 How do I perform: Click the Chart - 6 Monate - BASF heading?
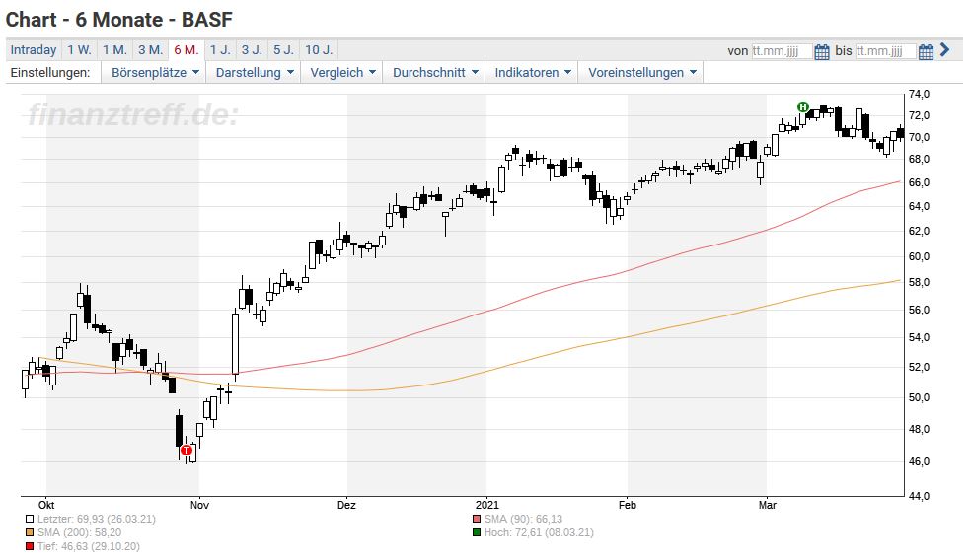pos(118,19)
